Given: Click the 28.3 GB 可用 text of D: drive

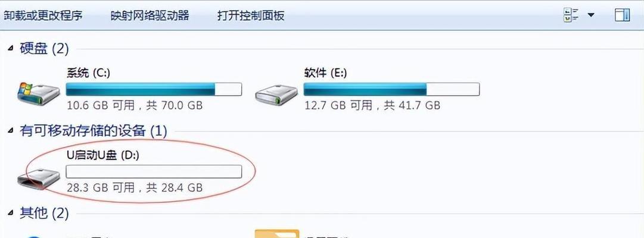Looking at the screenshot, I should [x=101, y=187].
